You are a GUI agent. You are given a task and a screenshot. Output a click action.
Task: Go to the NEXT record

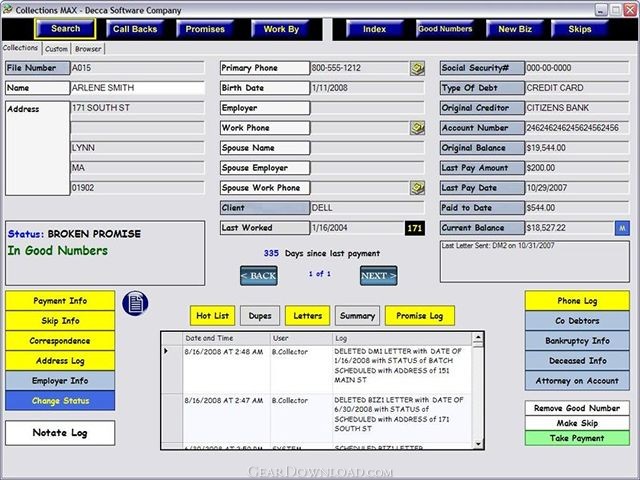coord(378,276)
